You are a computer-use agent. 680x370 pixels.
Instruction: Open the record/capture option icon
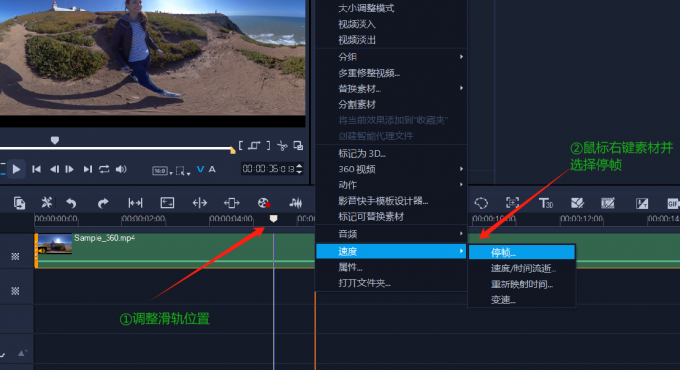point(264,203)
